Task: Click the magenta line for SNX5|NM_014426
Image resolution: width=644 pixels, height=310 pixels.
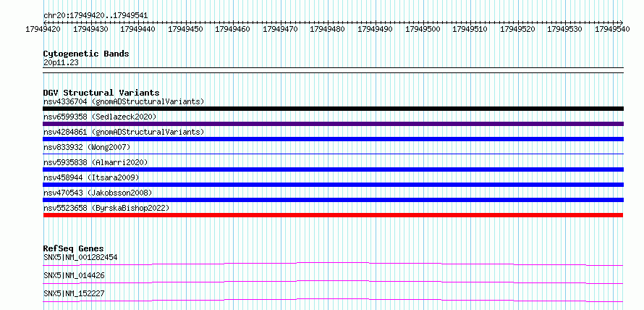Action: 333,282
